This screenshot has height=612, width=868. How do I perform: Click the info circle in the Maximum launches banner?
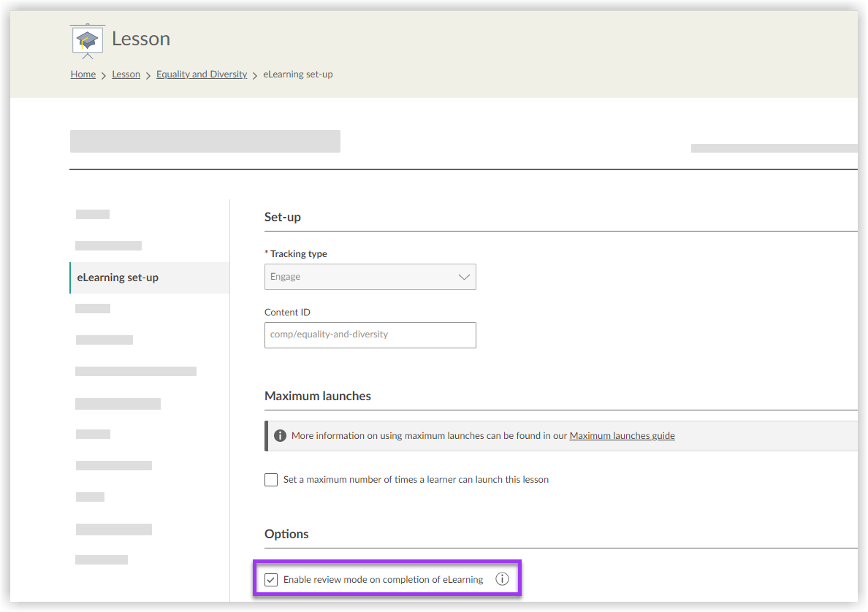(x=280, y=435)
